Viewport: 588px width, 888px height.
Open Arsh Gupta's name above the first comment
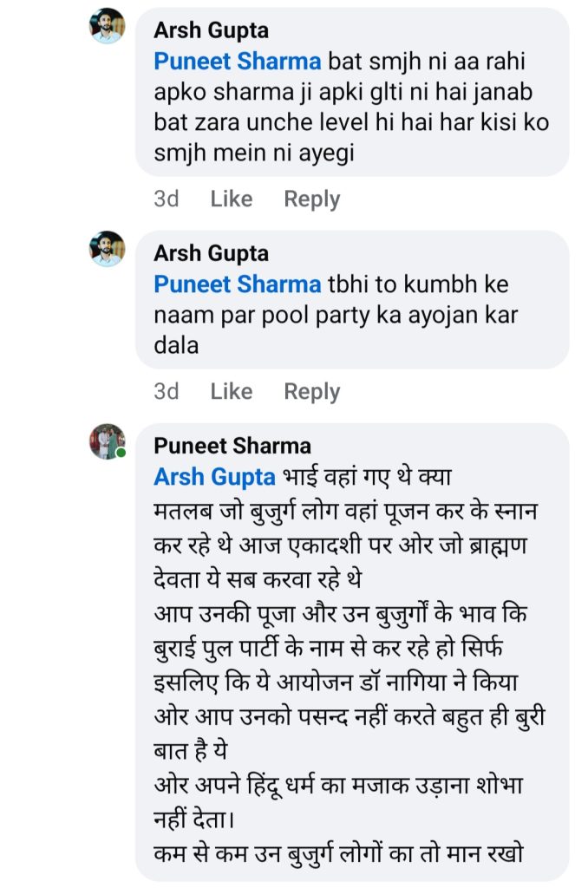point(211,30)
